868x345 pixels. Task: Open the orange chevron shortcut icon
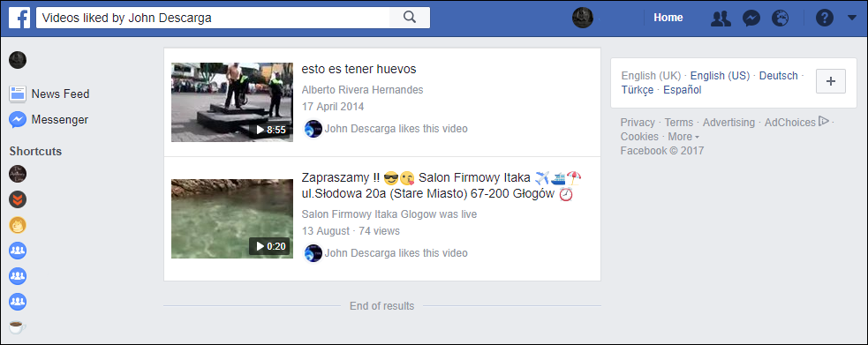(18, 199)
